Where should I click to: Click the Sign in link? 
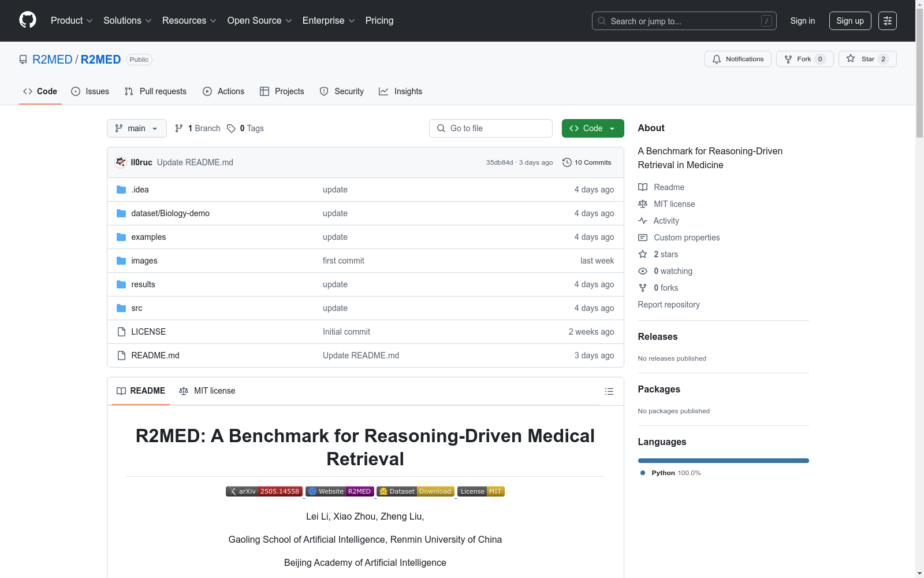[803, 21]
